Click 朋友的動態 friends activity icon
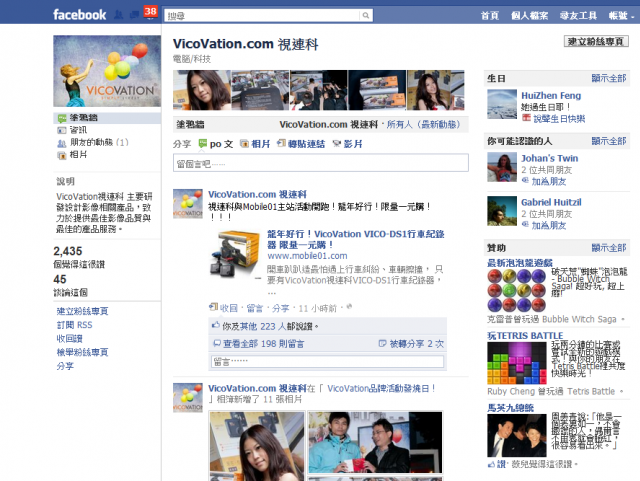This screenshot has height=481, width=640. [62, 143]
